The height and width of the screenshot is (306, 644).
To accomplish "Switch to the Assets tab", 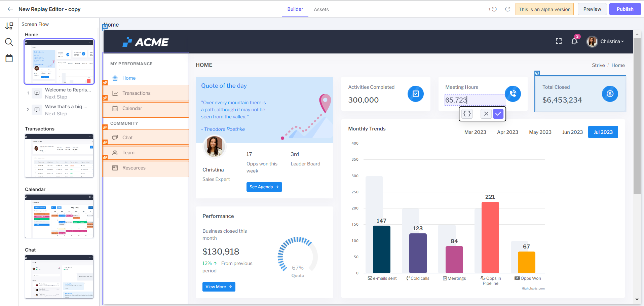I will coord(321,9).
